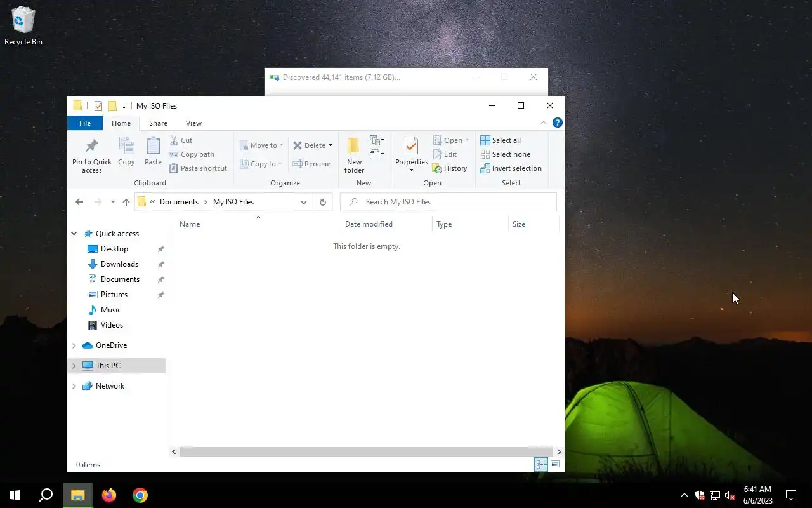
Task: Select Videos in navigation pane
Action: tap(112, 325)
